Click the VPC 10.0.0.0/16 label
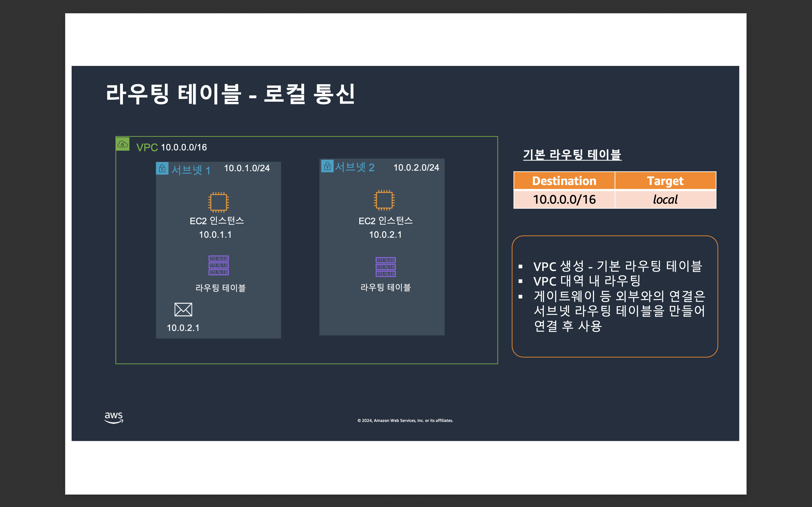The width and height of the screenshot is (812, 507). pos(171,147)
